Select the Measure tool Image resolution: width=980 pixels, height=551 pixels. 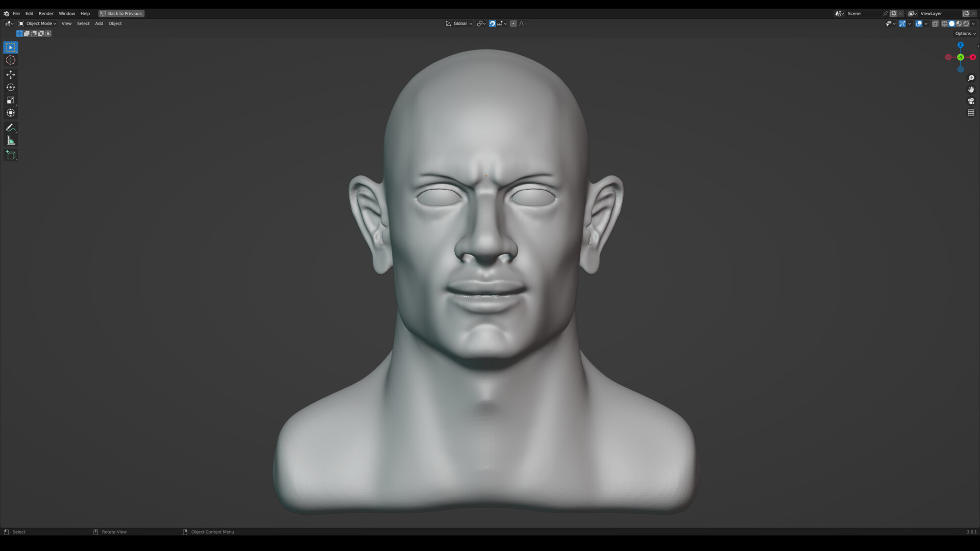pyautogui.click(x=10, y=140)
